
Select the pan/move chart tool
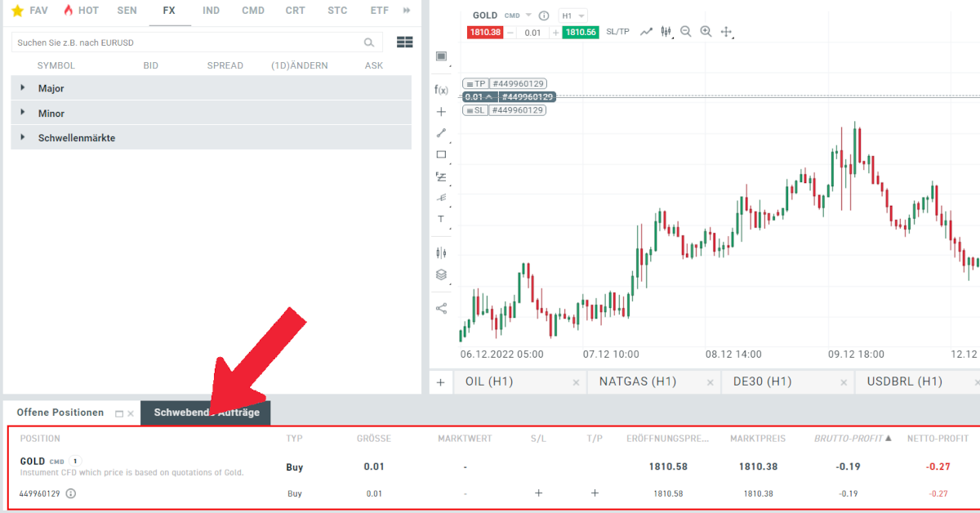coord(725,31)
